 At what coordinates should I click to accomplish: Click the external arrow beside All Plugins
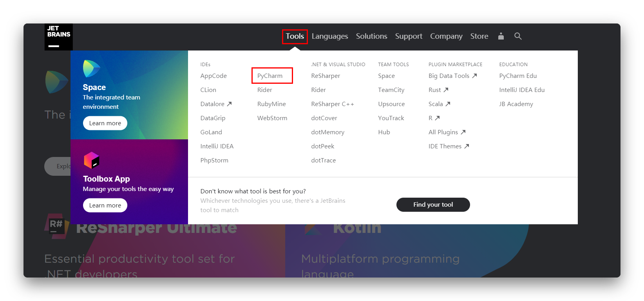tap(463, 132)
